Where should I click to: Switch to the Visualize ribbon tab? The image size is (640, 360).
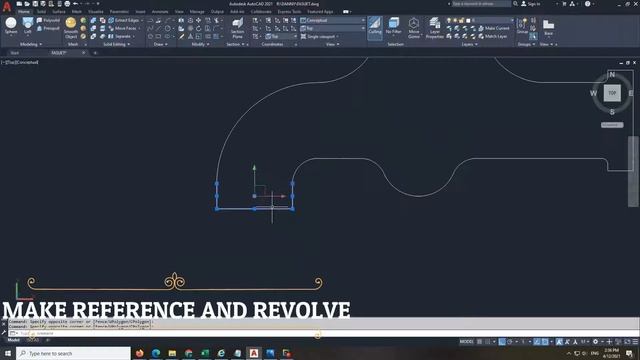96,12
